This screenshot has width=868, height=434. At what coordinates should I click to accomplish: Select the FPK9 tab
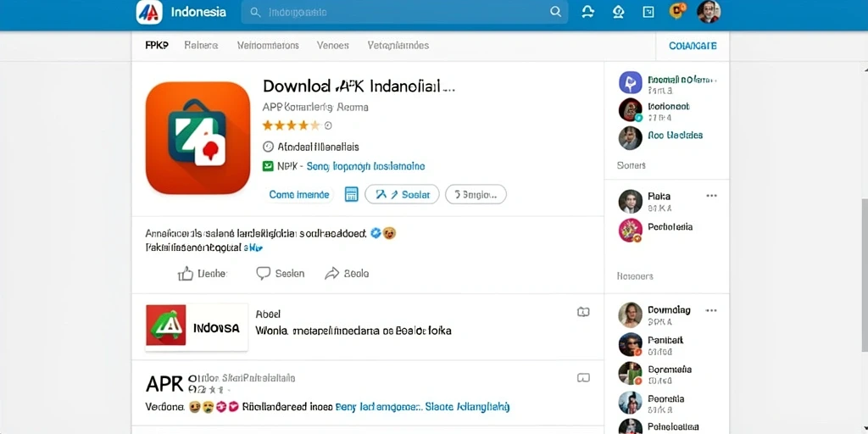(157, 46)
